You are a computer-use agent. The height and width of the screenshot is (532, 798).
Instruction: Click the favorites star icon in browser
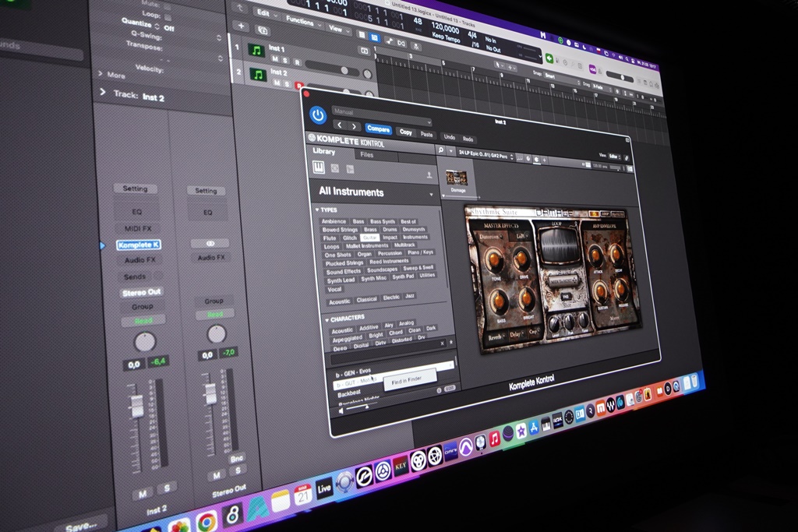click(451, 342)
